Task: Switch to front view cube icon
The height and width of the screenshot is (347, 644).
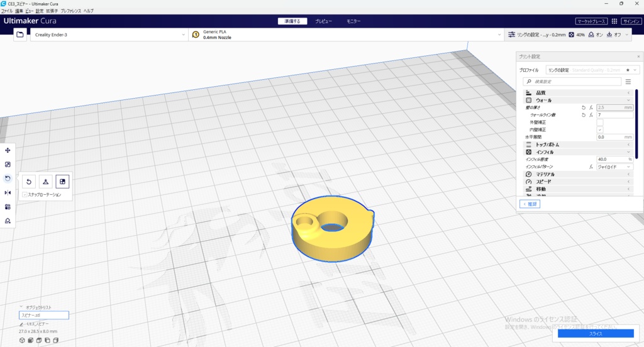Action: [x=30, y=340]
